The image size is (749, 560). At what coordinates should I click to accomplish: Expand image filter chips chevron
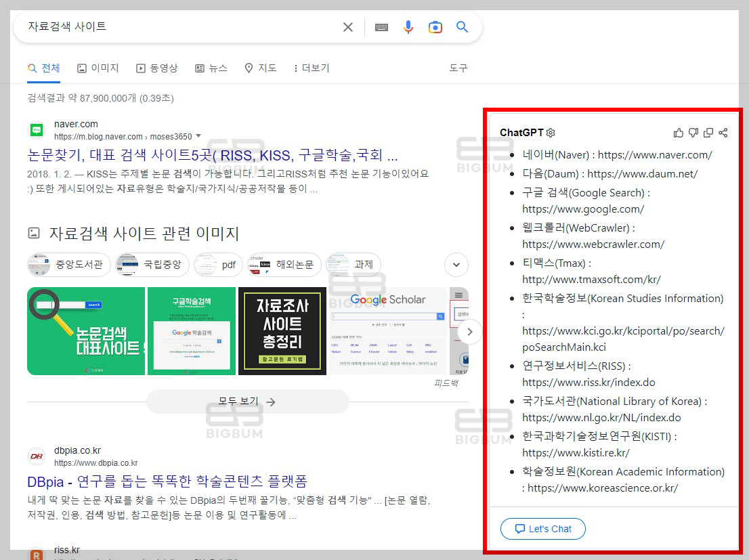click(456, 265)
